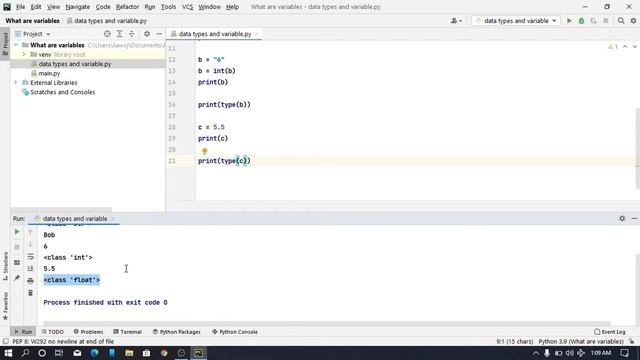This screenshot has width=640, height=360.
Task: Open Search Everywhere magnifier icon
Action: point(621,21)
